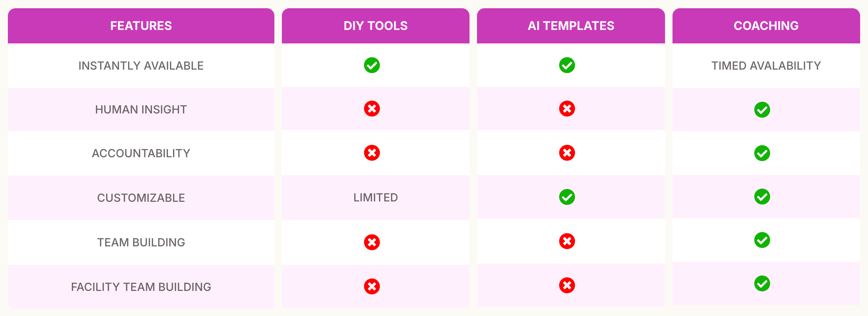Click the Coaching Accountability green checkmark
The width and height of the screenshot is (868, 316).
[x=762, y=153]
